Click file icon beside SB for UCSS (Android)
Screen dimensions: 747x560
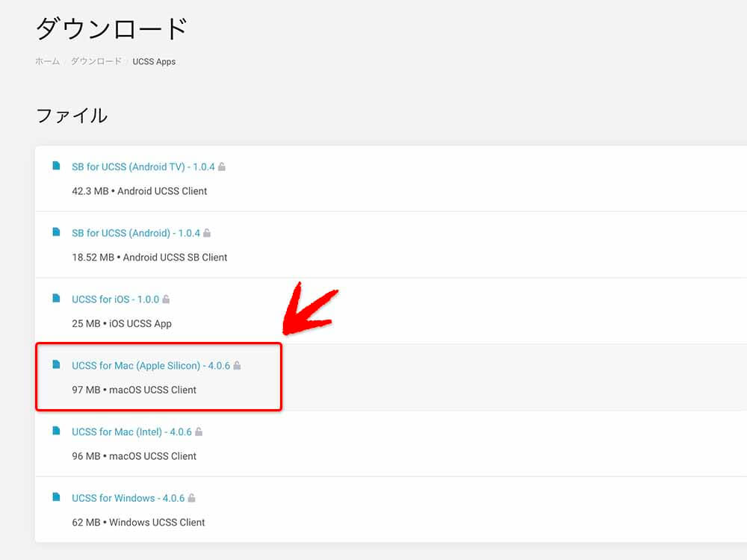[56, 232]
